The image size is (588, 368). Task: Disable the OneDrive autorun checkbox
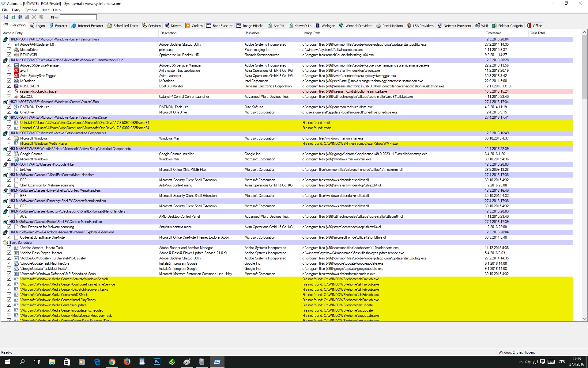[x=9, y=112]
